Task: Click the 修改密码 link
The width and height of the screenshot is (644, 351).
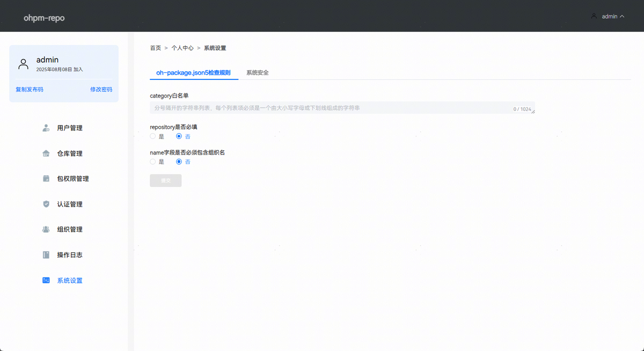Action: point(101,90)
